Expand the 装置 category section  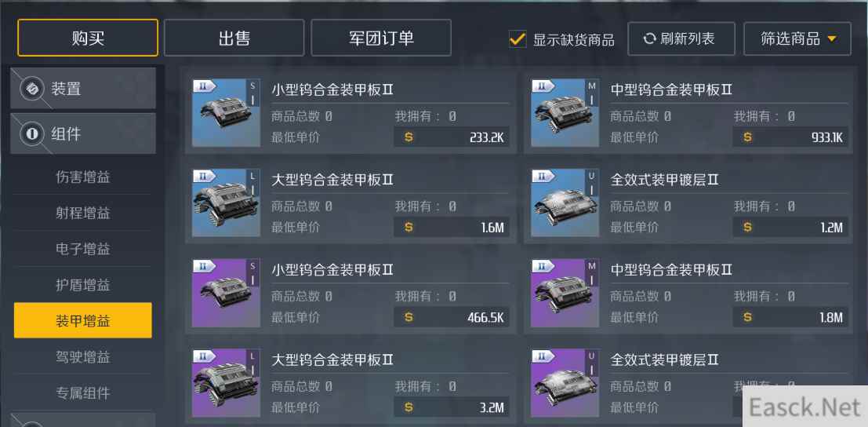point(83,89)
